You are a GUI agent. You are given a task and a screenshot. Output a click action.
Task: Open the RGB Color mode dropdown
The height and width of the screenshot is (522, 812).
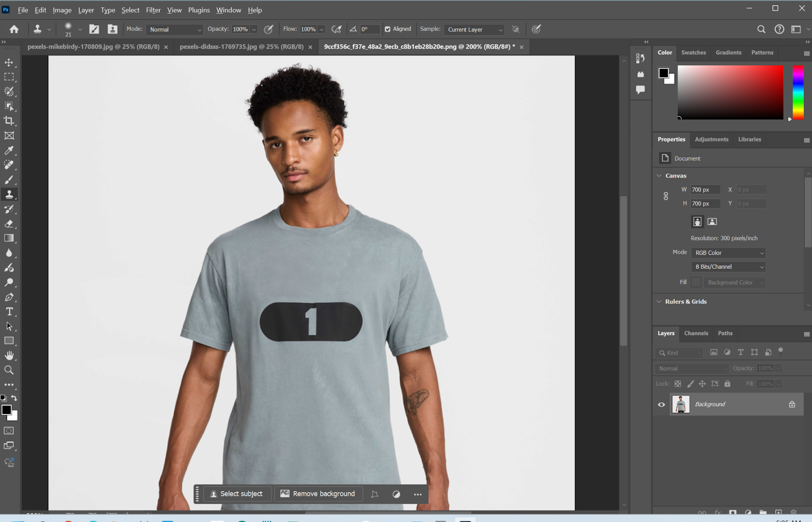pyautogui.click(x=728, y=253)
